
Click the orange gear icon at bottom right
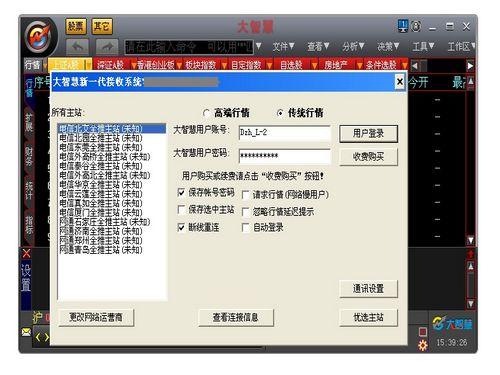pos(423,345)
